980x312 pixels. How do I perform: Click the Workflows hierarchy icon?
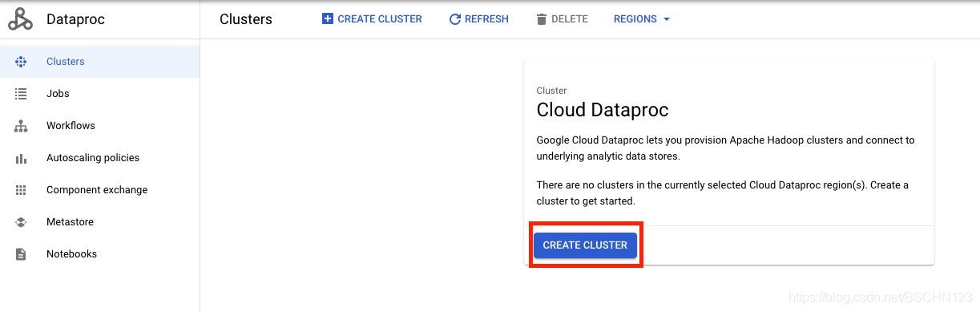pos(21,126)
